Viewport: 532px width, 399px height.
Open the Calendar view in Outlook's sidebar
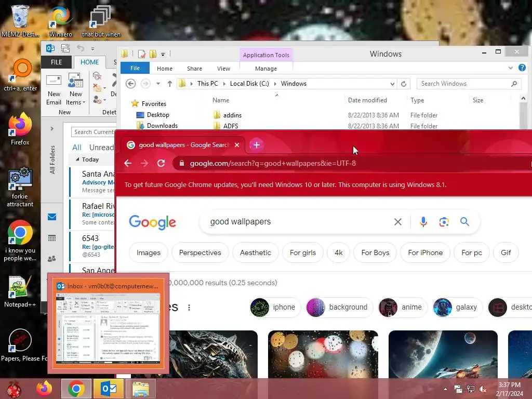tap(52, 238)
